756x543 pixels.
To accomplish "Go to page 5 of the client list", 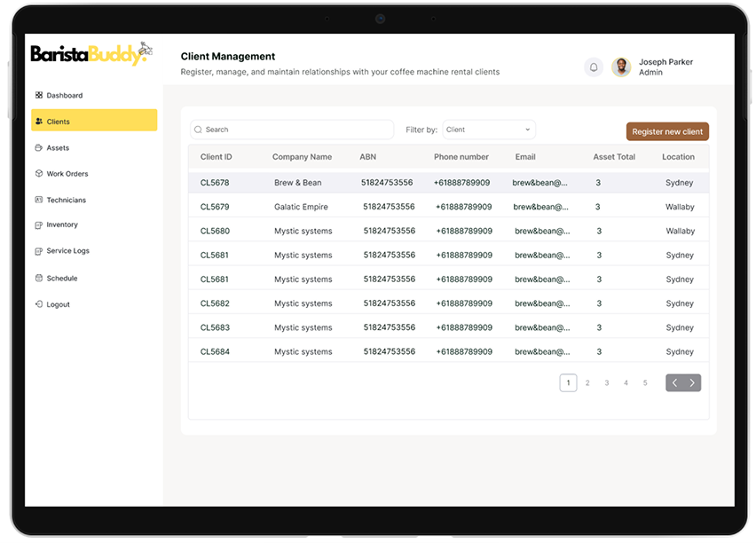I will pyautogui.click(x=645, y=383).
